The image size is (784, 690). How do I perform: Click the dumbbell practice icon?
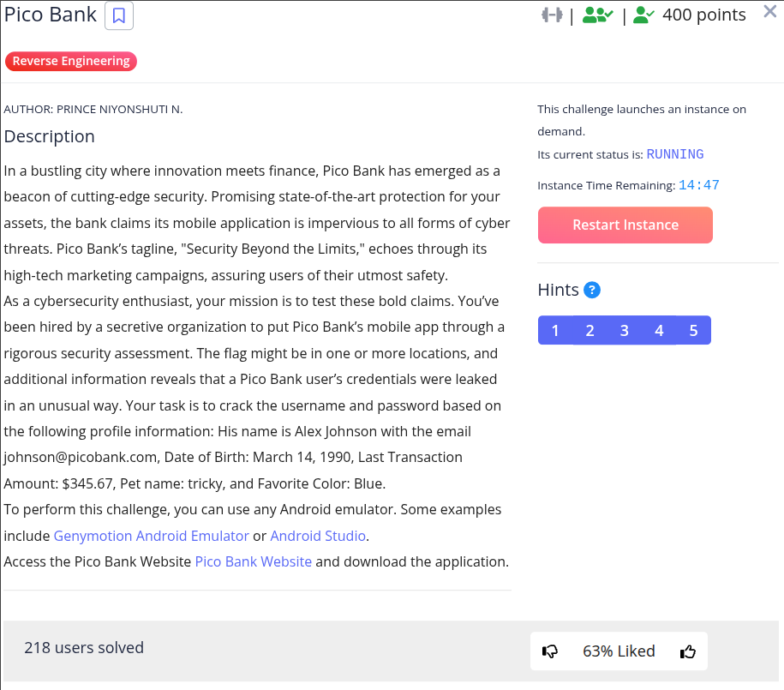(x=552, y=15)
